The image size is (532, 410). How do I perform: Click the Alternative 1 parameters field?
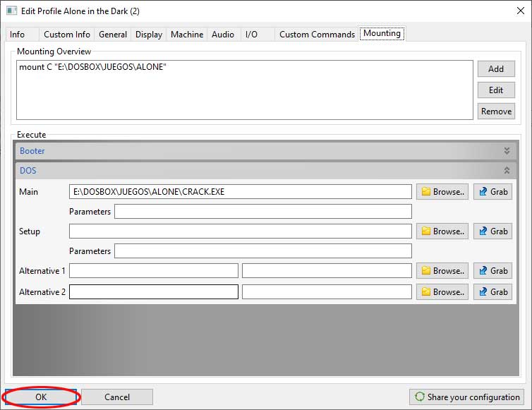[x=327, y=270]
